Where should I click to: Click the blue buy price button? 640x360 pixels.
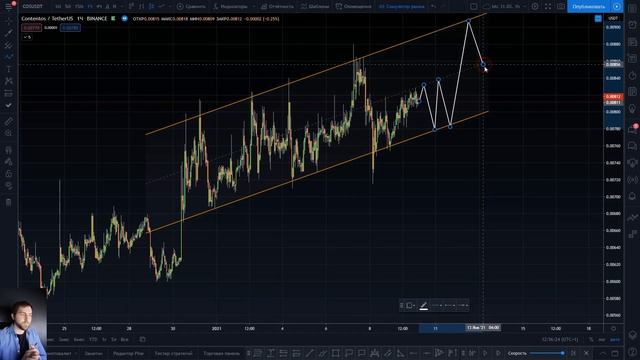[x=70, y=28]
